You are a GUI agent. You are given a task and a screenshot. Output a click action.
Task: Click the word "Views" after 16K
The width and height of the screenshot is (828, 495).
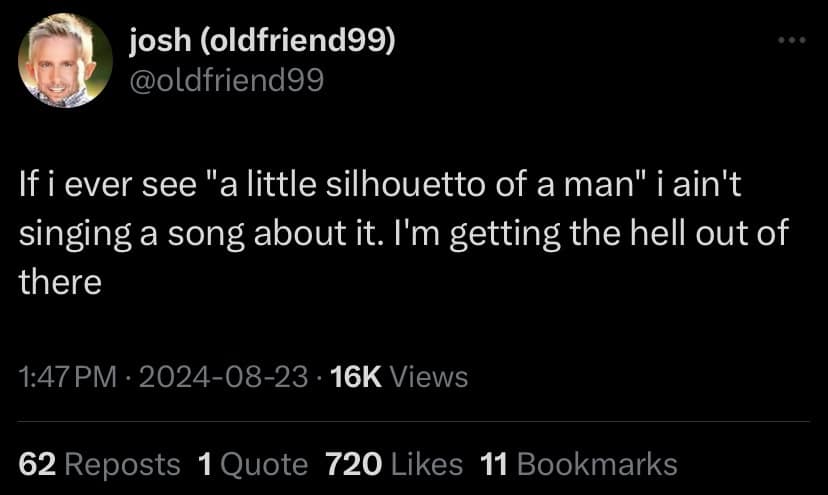tap(428, 376)
